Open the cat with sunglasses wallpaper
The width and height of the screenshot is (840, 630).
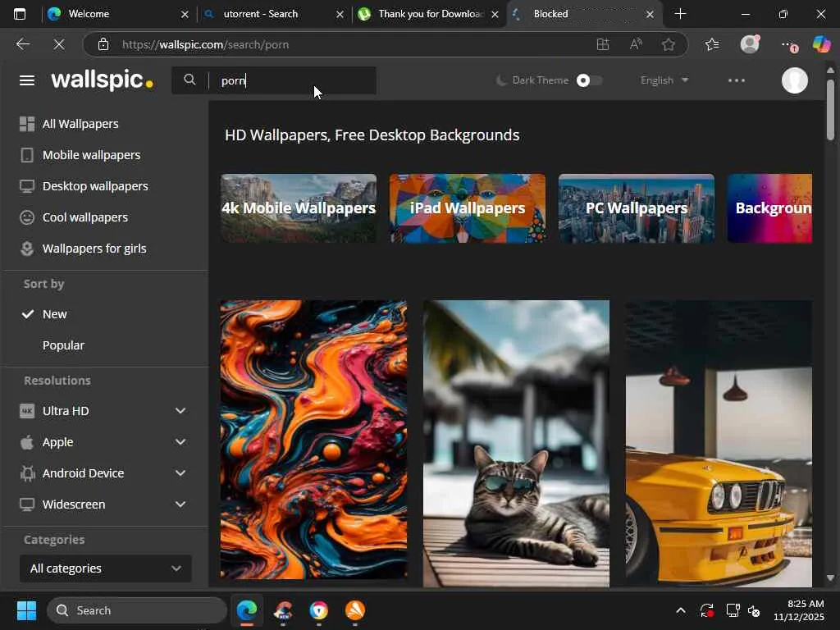[516, 443]
